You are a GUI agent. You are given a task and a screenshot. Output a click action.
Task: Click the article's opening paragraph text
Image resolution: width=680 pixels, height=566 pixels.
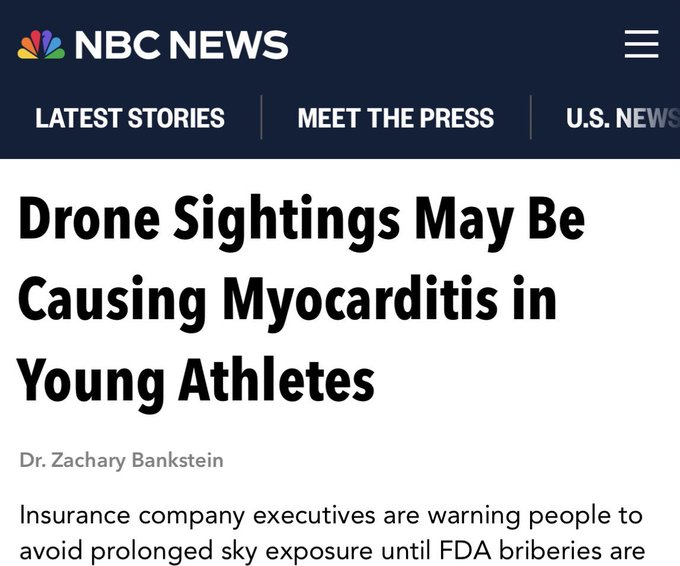332,533
